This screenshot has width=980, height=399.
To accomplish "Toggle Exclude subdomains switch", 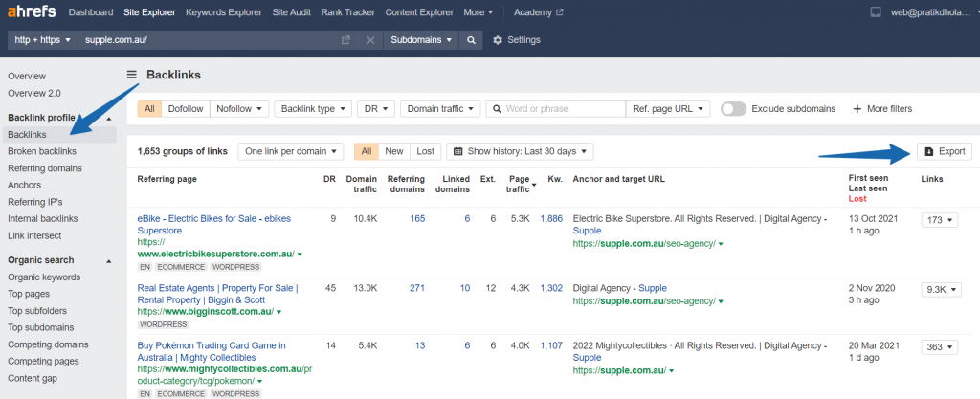I will pyautogui.click(x=733, y=109).
